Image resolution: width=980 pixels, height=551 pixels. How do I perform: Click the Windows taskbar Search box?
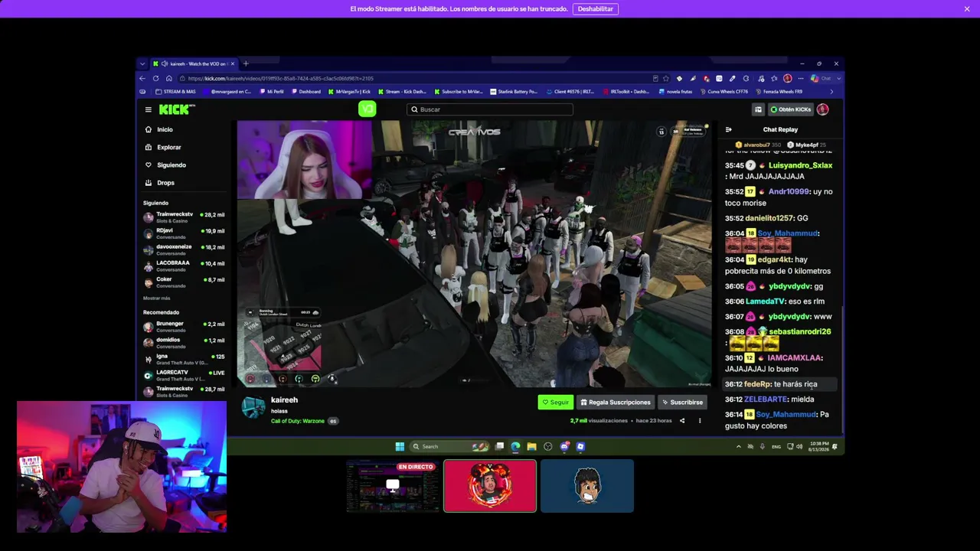coord(449,446)
